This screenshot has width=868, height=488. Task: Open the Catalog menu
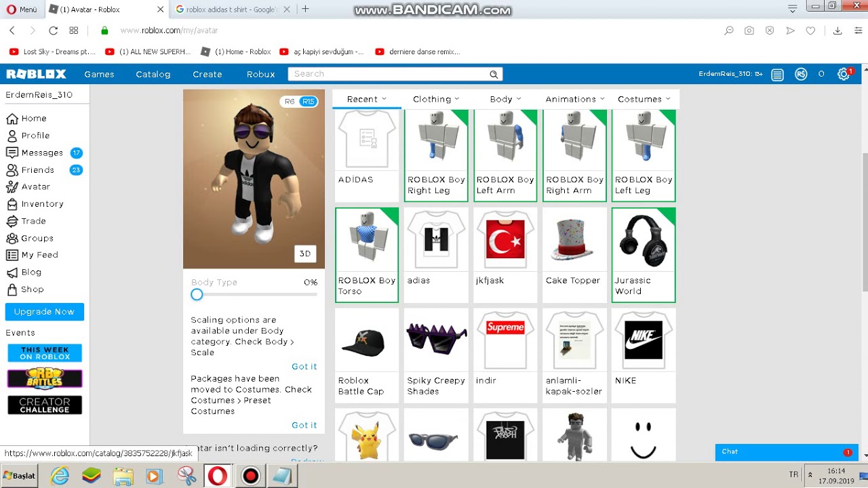coord(153,75)
